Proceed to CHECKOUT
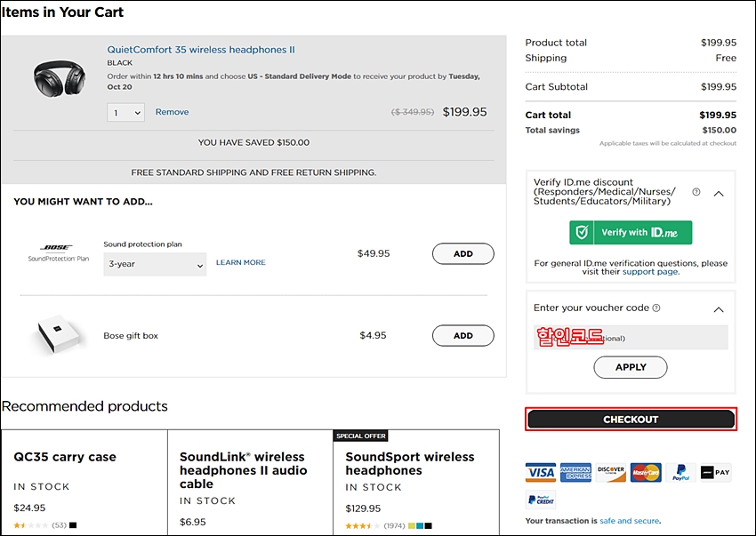Viewport: 756px width, 536px height. pyautogui.click(x=631, y=420)
